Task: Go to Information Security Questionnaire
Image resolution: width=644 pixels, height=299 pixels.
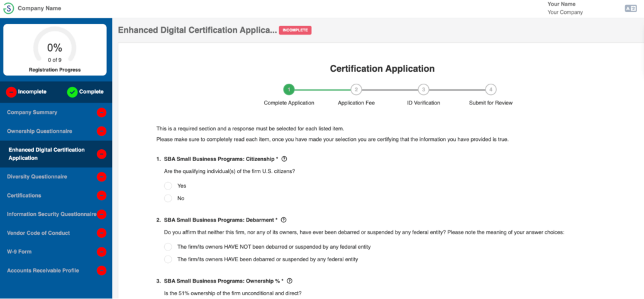Action: tap(52, 214)
